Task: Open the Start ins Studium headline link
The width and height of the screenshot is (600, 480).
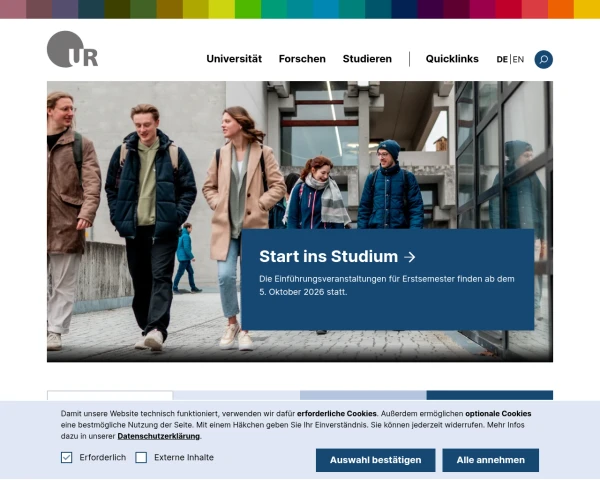Action: (328, 256)
